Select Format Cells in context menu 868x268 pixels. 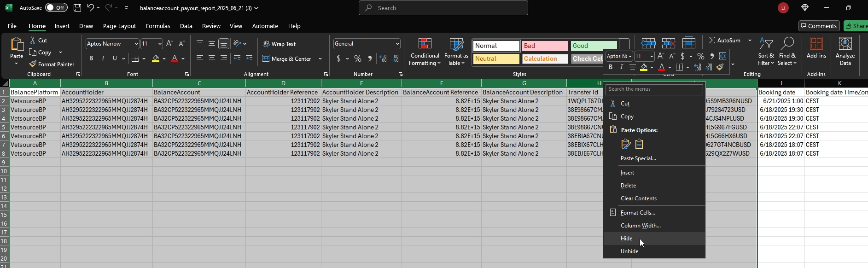click(654, 213)
